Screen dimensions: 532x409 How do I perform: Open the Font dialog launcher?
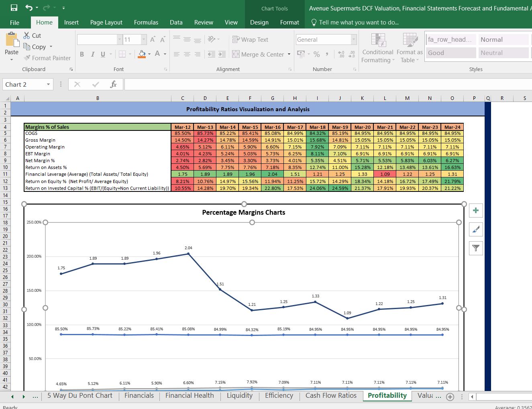point(165,69)
